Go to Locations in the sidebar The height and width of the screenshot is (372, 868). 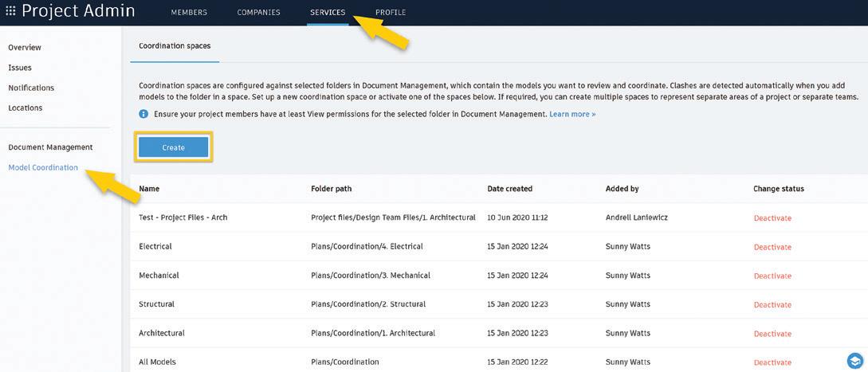tap(26, 108)
